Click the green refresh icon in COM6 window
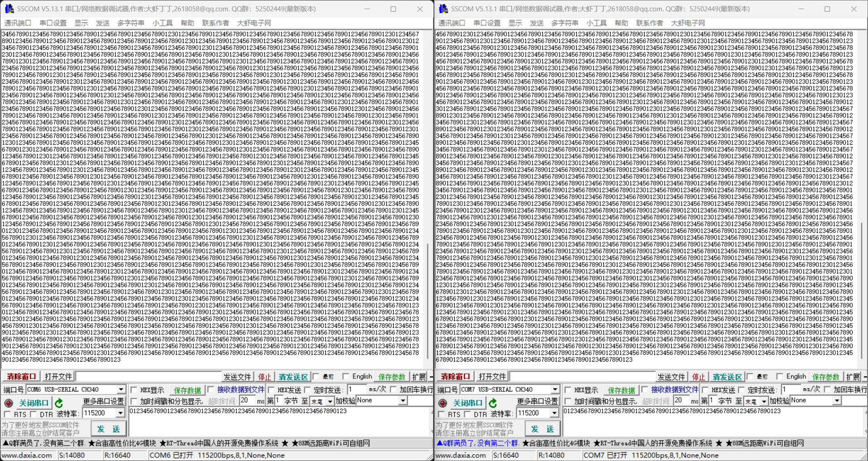Viewport: 868px width, 461px height. point(59,403)
